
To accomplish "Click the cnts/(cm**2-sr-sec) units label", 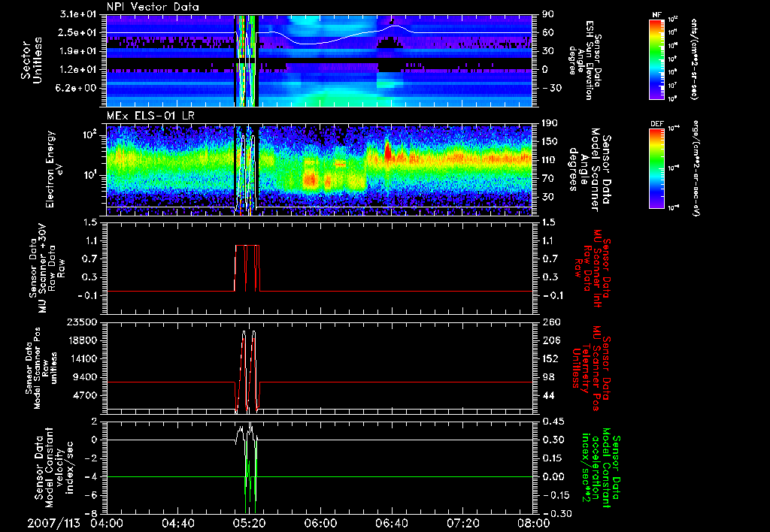I will 694,59.
